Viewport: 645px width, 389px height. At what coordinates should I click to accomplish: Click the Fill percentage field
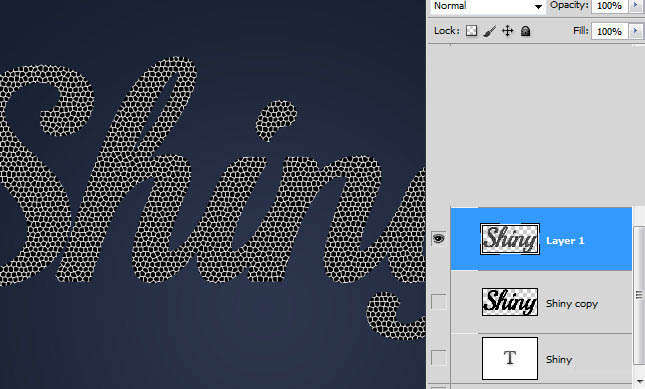click(x=610, y=31)
